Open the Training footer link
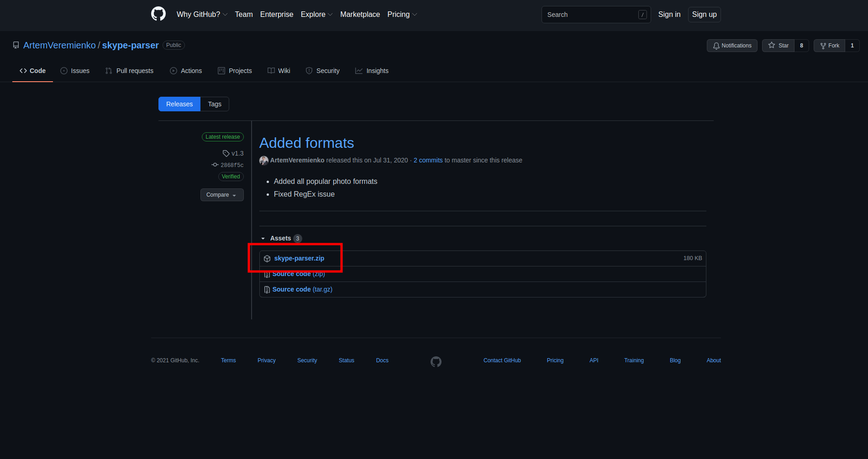The image size is (868, 459). click(x=634, y=360)
